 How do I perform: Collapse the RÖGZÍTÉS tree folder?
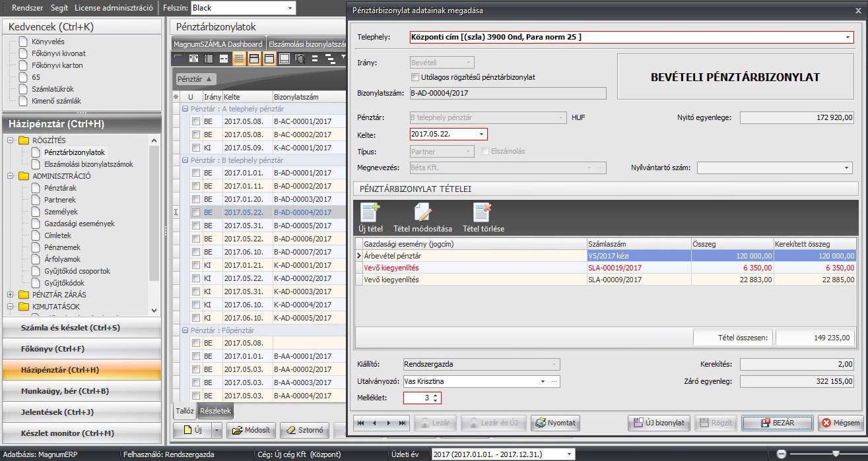tap(11, 140)
